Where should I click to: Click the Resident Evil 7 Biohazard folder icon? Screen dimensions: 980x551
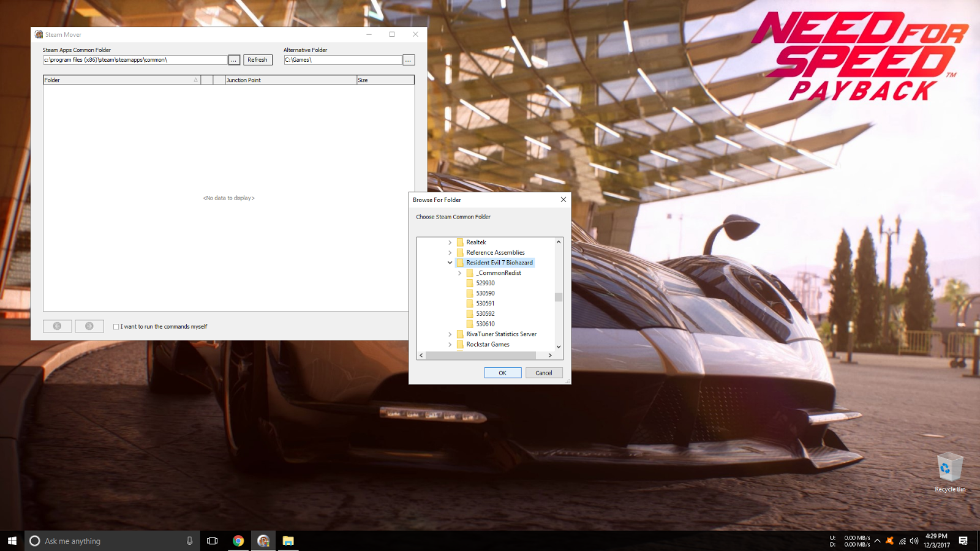tap(460, 263)
